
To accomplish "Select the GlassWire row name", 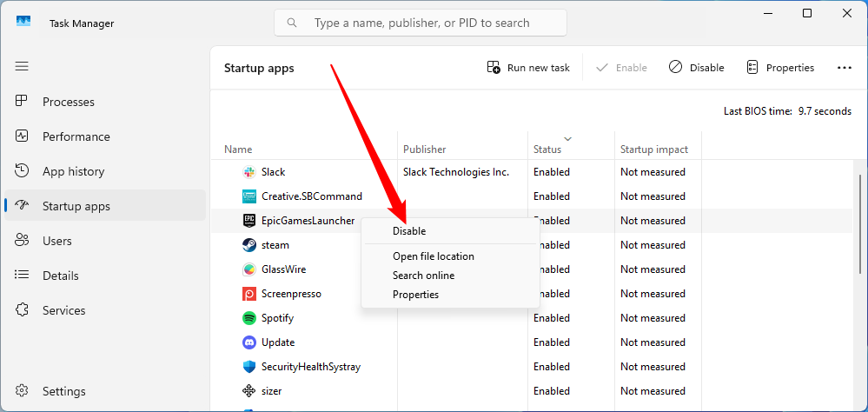I will pyautogui.click(x=283, y=269).
